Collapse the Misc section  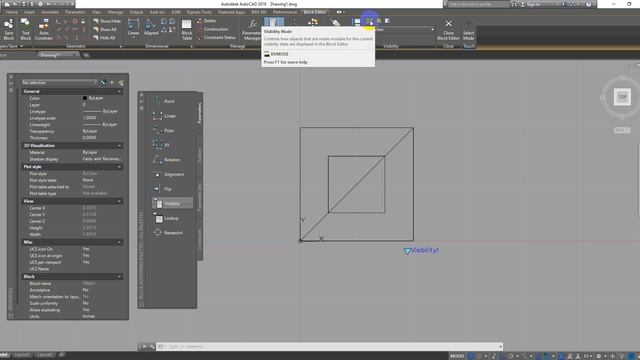click(119, 242)
